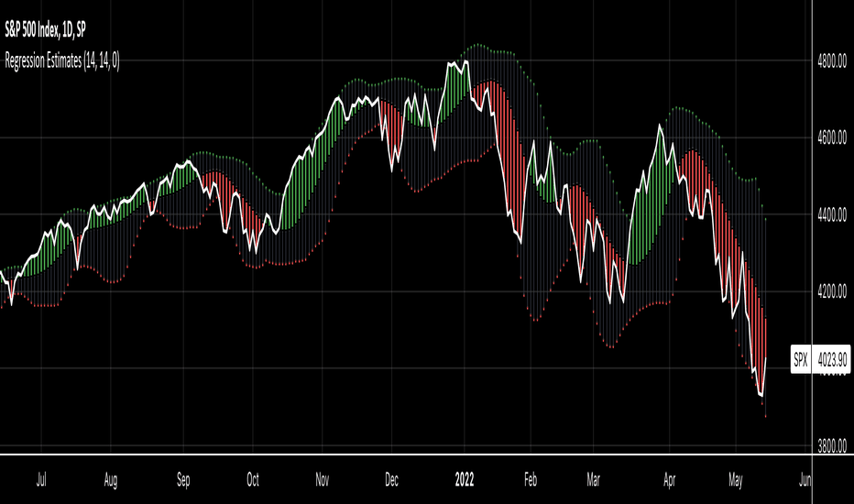Click the Feb label on time axis
The width and height of the screenshot is (854, 504).
tap(531, 479)
